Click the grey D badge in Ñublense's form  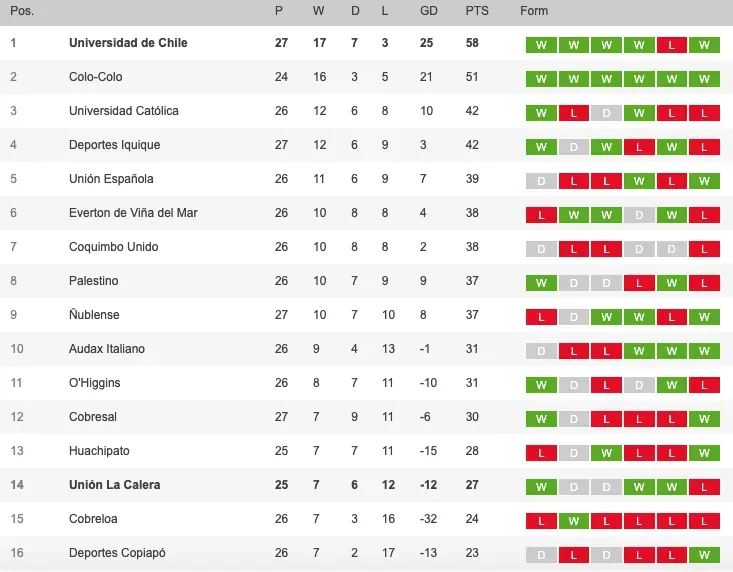click(x=573, y=317)
